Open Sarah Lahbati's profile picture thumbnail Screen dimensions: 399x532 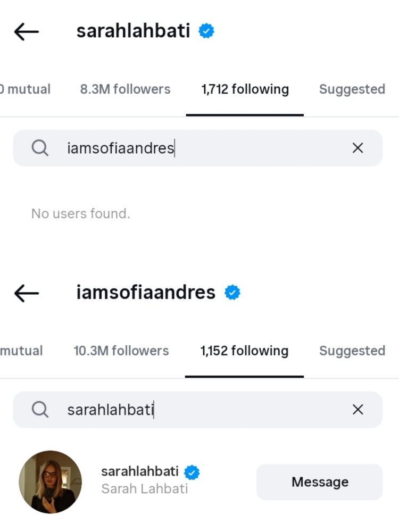click(x=51, y=482)
